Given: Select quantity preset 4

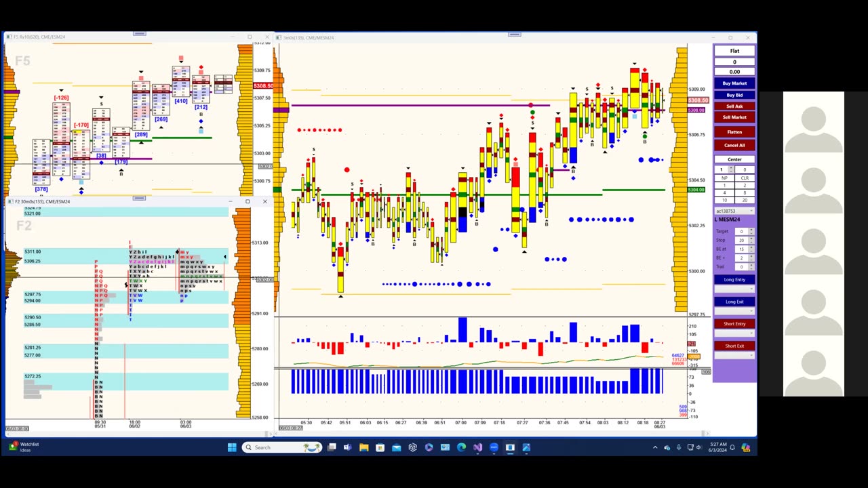Looking at the screenshot, I should (724, 192).
